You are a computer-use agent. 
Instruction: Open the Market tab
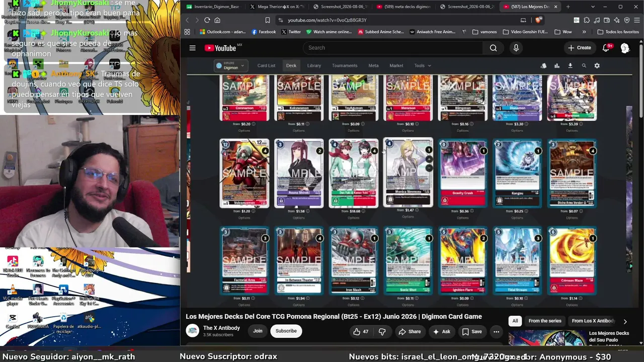[x=396, y=66]
